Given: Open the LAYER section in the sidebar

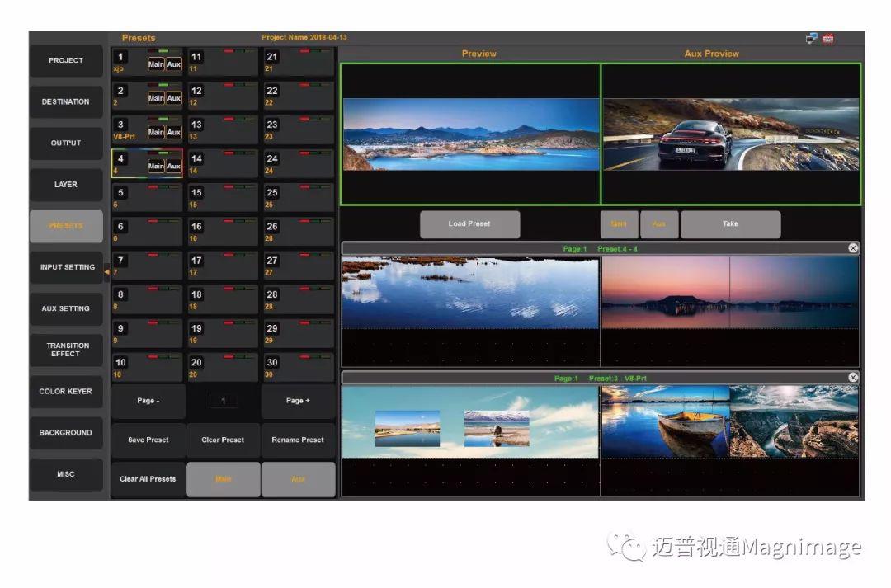Looking at the screenshot, I should (66, 185).
